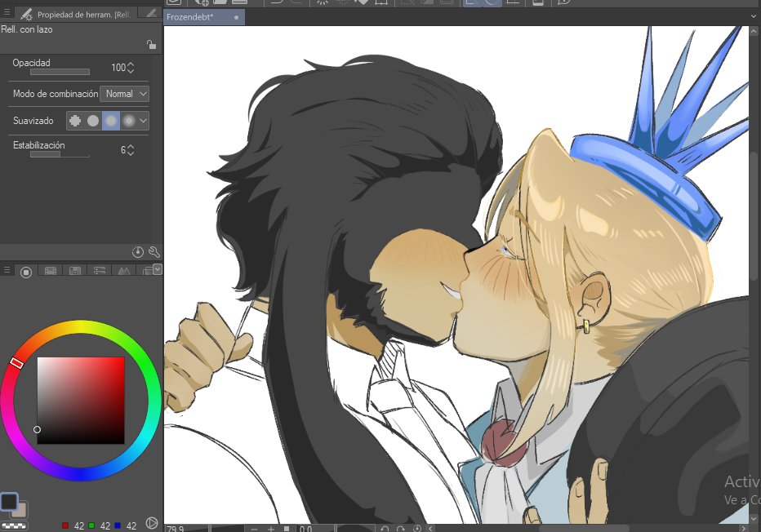
Task: Open the canvas tab list dropdown arrow
Action: point(753,16)
